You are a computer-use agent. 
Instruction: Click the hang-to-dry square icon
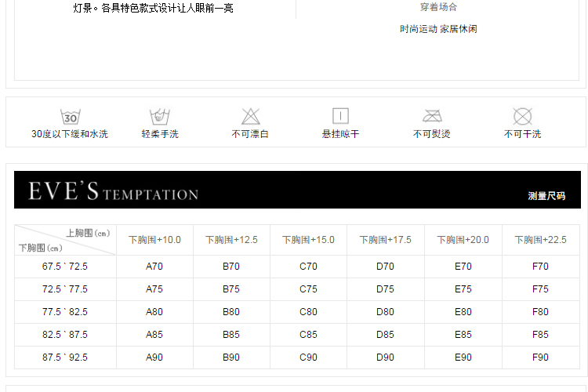tap(340, 116)
